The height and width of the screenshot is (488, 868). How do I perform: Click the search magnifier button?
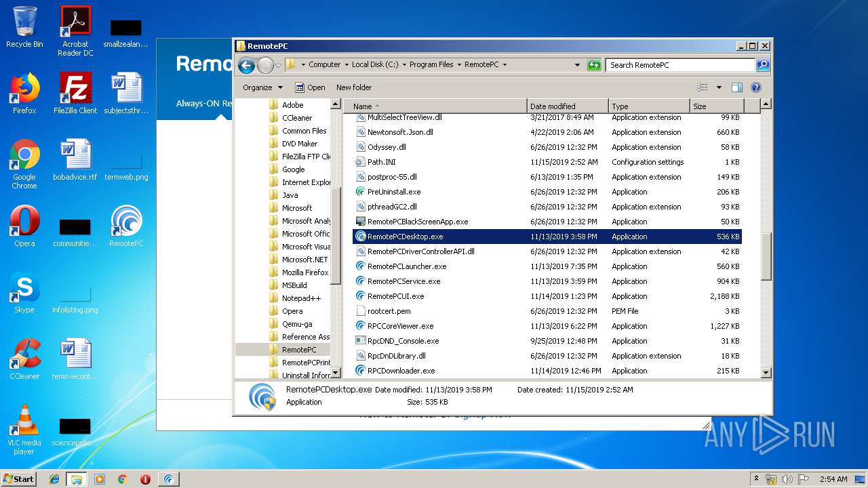pyautogui.click(x=763, y=65)
